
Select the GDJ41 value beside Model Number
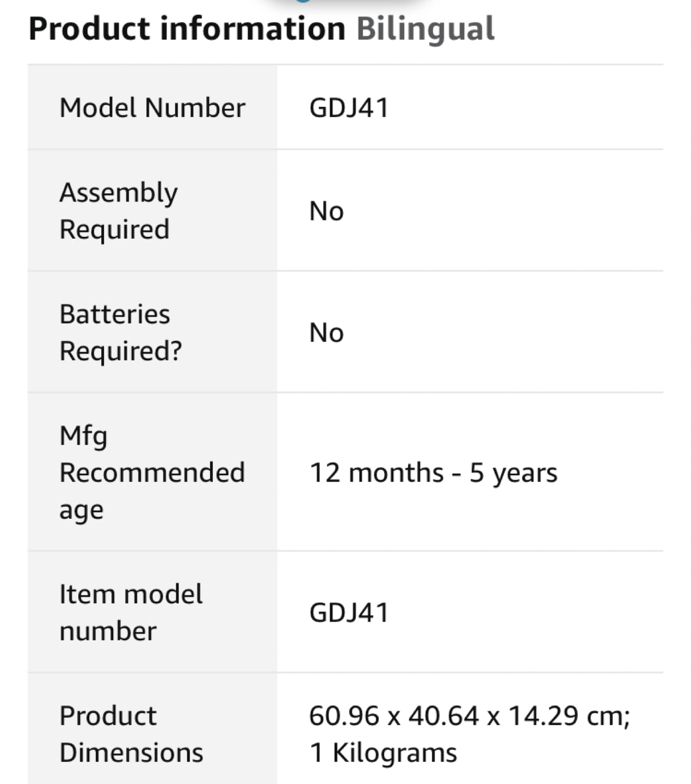pos(349,107)
